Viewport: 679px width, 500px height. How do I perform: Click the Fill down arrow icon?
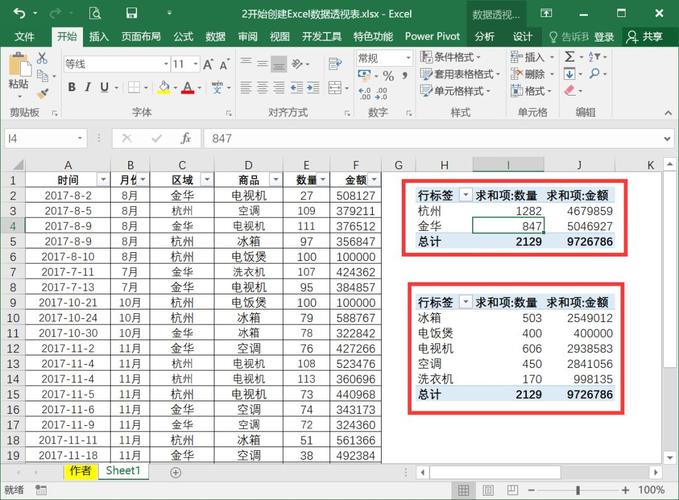coord(569,74)
